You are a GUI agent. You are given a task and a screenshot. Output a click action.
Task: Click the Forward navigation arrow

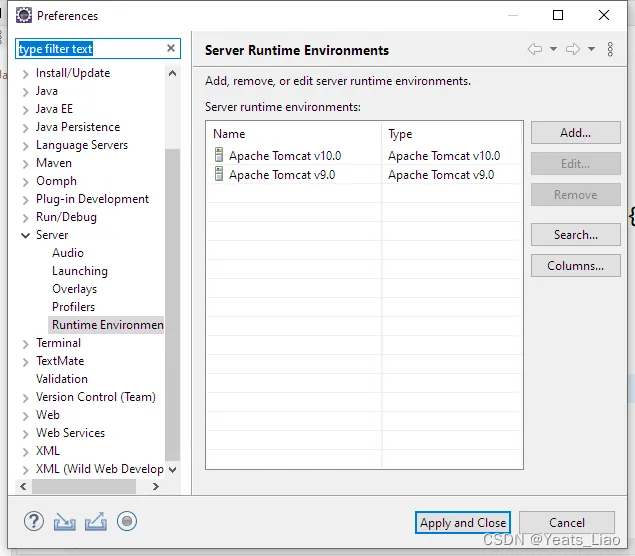pyautogui.click(x=573, y=49)
